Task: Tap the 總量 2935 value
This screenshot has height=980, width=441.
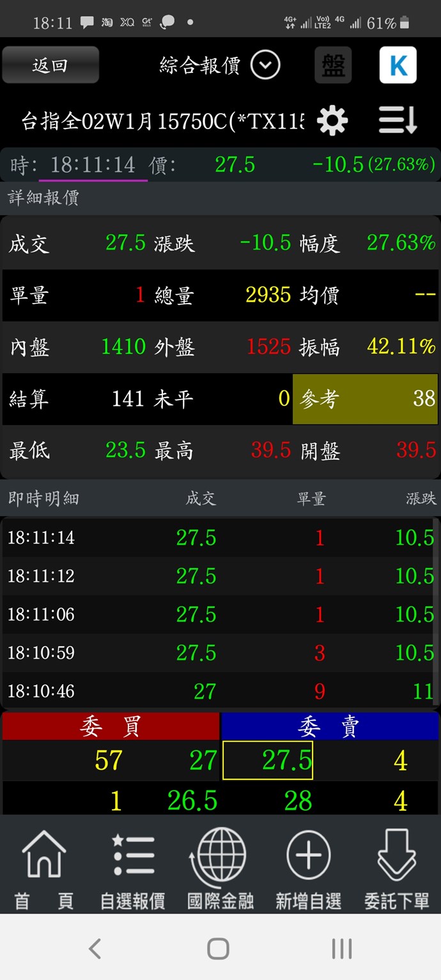Action: pyautogui.click(x=268, y=295)
